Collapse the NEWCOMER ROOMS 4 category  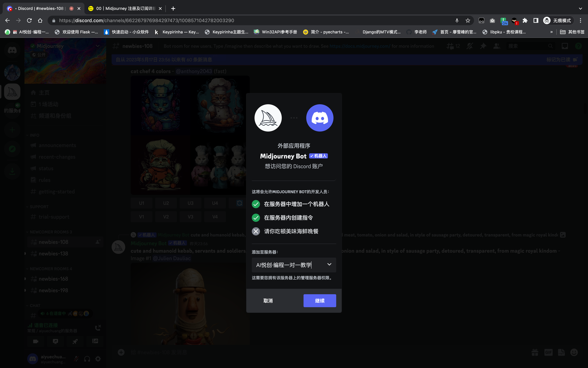point(49,269)
